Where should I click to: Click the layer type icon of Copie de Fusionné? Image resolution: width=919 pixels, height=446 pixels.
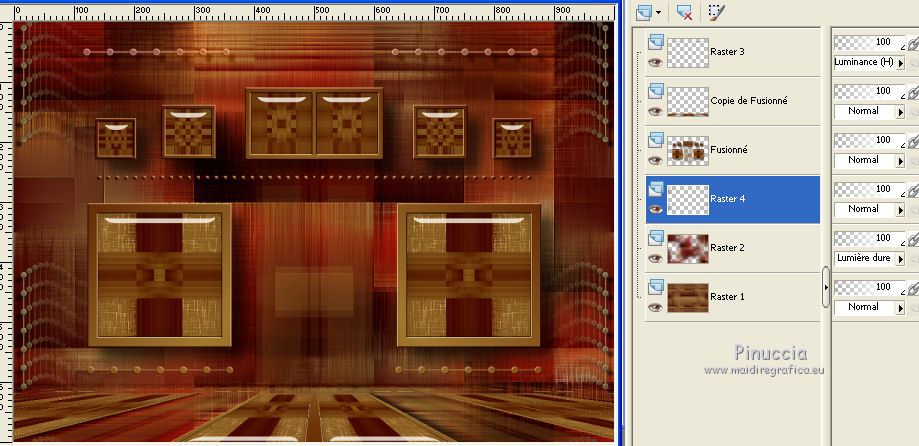[x=656, y=91]
